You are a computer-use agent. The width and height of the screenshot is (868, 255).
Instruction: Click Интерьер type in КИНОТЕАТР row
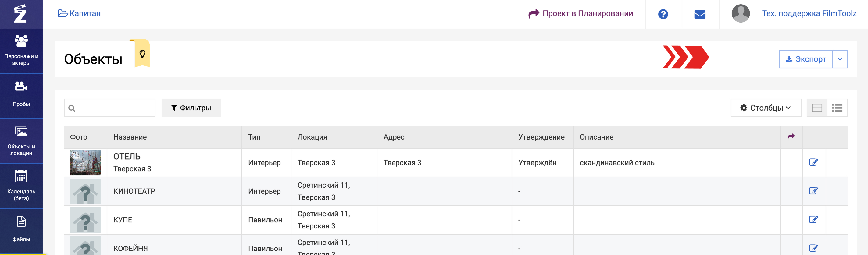point(264,191)
